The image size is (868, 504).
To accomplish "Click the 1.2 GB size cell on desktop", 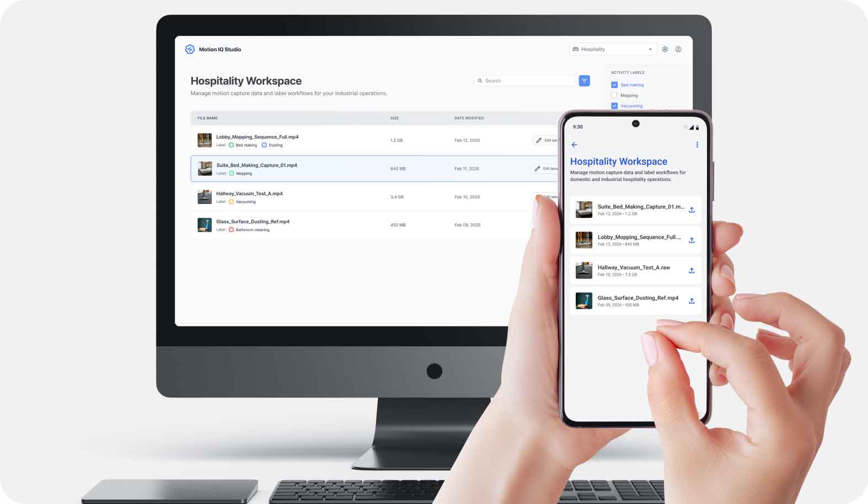I will coord(397,140).
